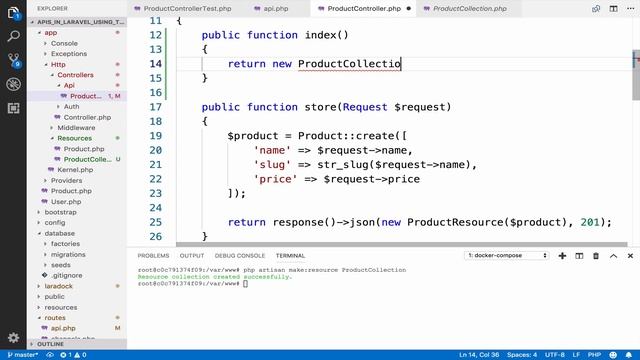Select the TERMINAL panel tab
640x360 pixels.
pyautogui.click(x=290, y=256)
